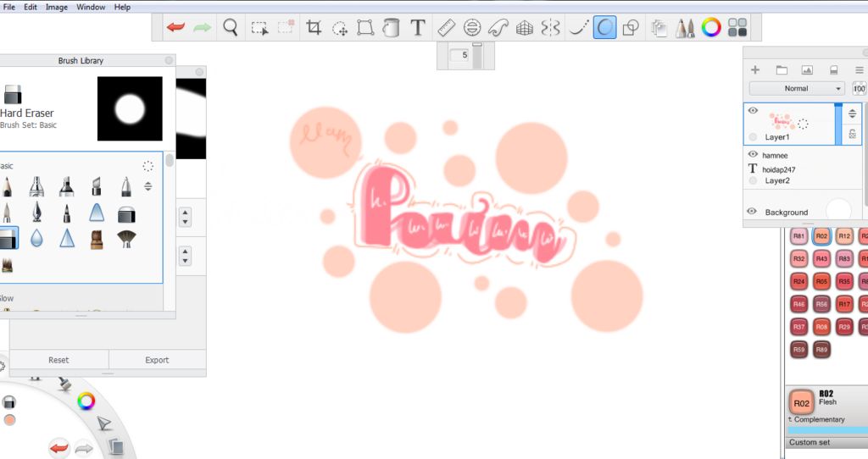Image resolution: width=868 pixels, height=459 pixels.
Task: Click the Custom set label bar
Action: [826, 442]
